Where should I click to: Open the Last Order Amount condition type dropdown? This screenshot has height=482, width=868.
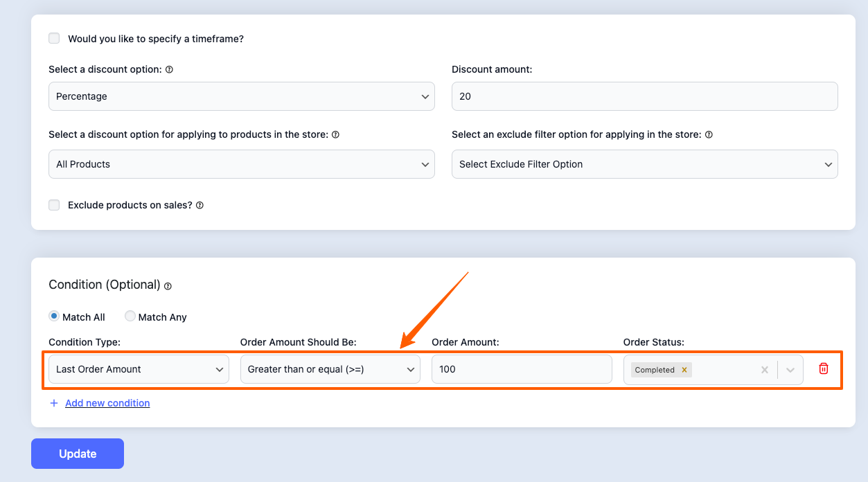[139, 369]
